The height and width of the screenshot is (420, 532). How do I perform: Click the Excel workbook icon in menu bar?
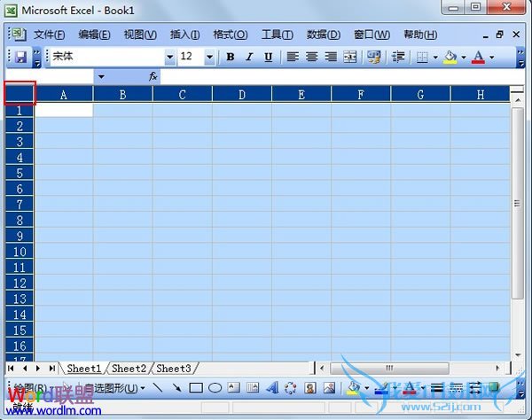coord(19,35)
